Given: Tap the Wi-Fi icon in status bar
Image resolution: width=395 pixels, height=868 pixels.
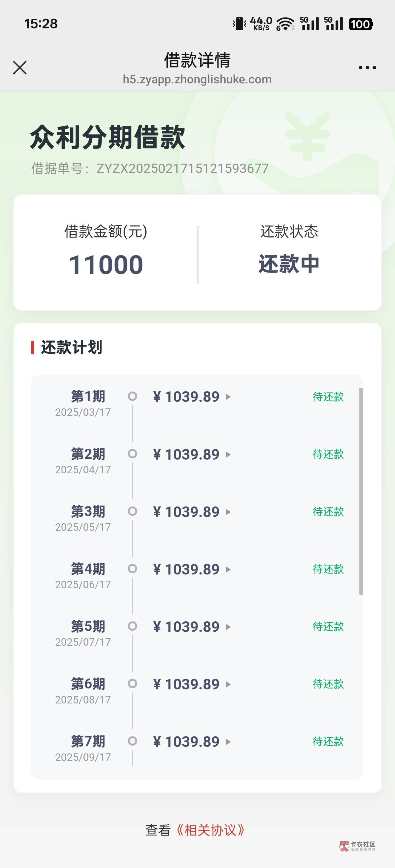Looking at the screenshot, I should tap(285, 24).
